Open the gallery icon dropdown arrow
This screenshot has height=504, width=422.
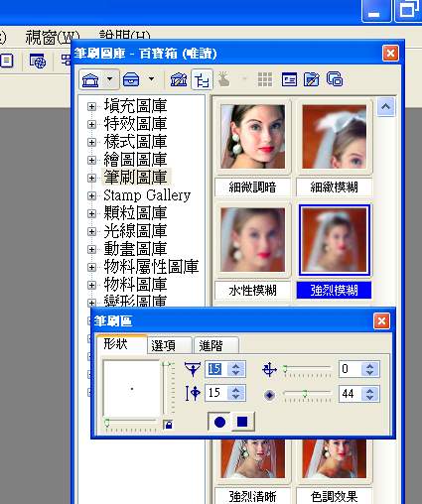pos(110,79)
